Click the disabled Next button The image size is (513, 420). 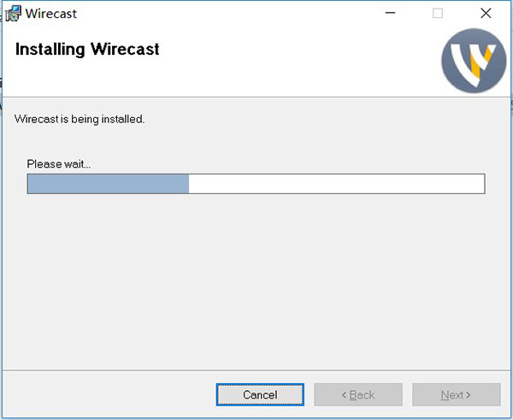point(457,394)
